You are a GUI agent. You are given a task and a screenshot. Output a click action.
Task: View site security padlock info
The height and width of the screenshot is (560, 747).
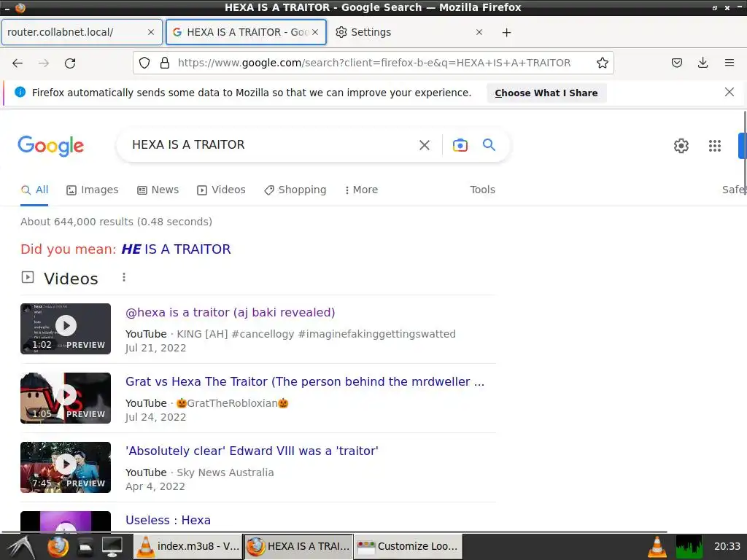pyautogui.click(x=165, y=63)
